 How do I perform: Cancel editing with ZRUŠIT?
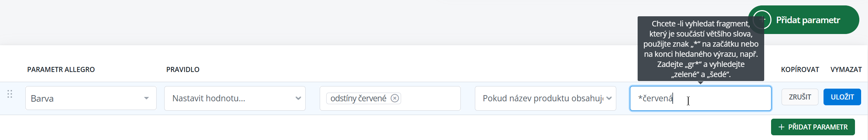point(800,97)
